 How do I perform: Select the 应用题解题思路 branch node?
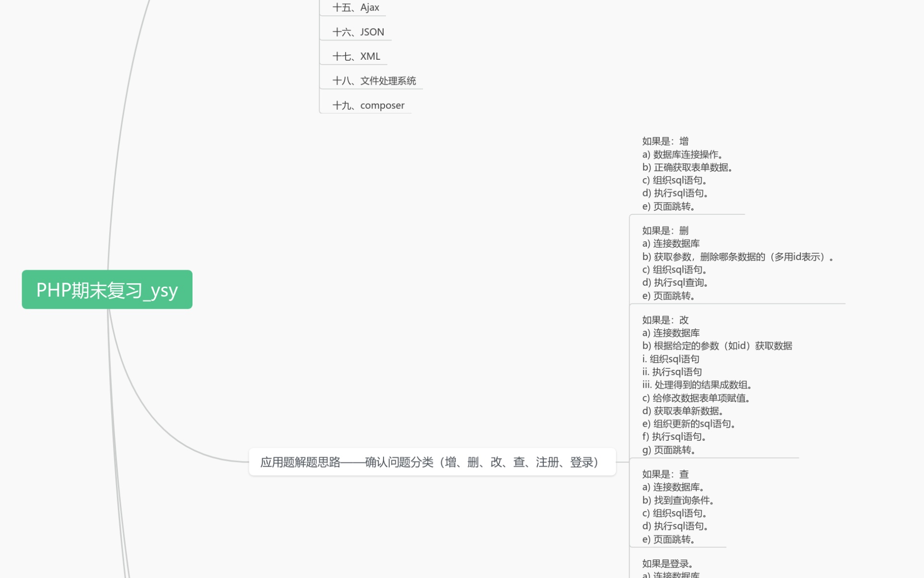coord(432,462)
